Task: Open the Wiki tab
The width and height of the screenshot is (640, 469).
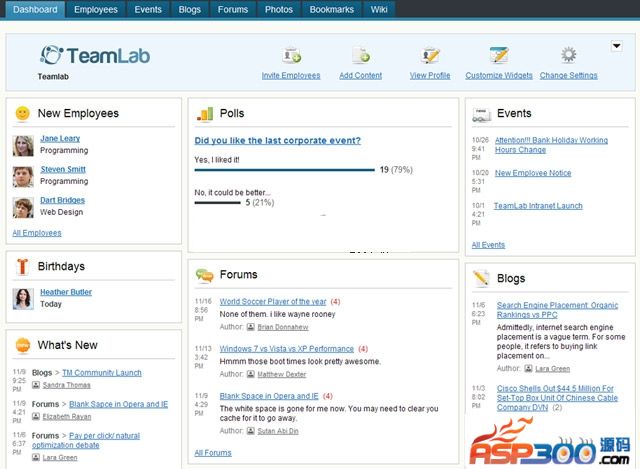Action: coord(379,9)
